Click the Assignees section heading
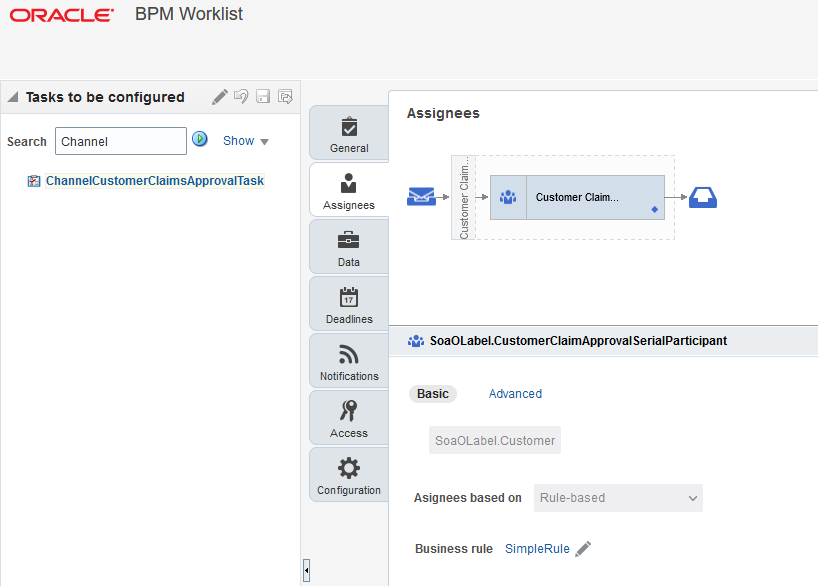This screenshot has width=818, height=586. (443, 113)
